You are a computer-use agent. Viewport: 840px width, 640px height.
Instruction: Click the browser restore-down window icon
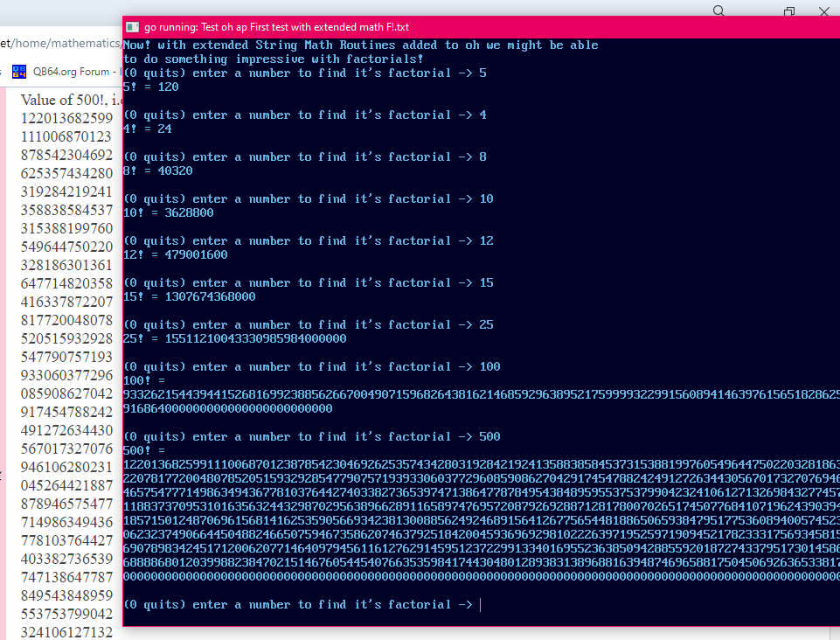(x=789, y=11)
